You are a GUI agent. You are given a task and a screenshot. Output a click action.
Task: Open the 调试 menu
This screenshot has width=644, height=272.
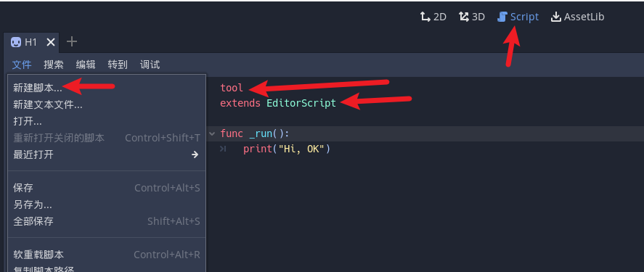pos(150,65)
